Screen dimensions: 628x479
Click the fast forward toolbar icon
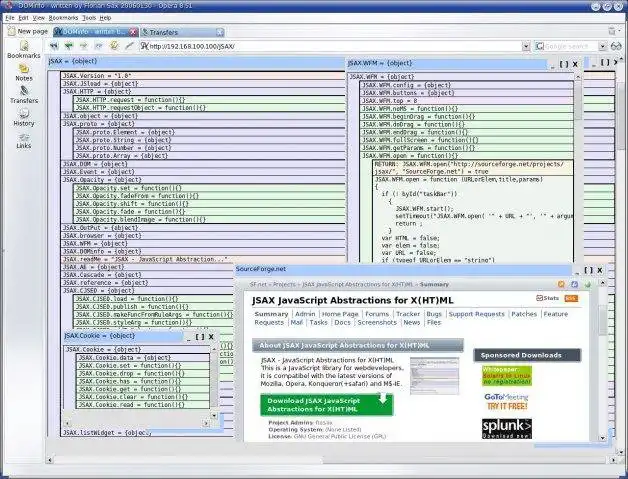tap(99, 46)
